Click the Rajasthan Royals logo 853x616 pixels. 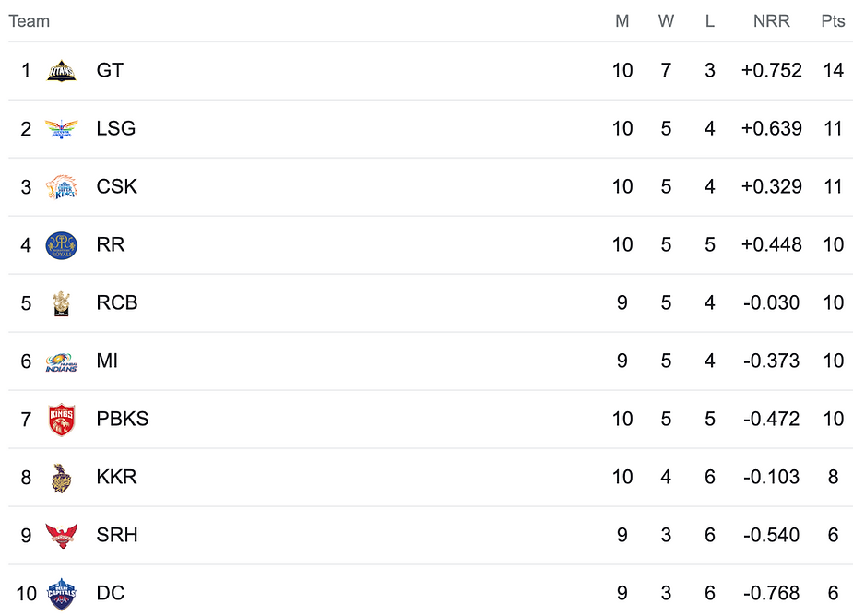[x=62, y=245]
